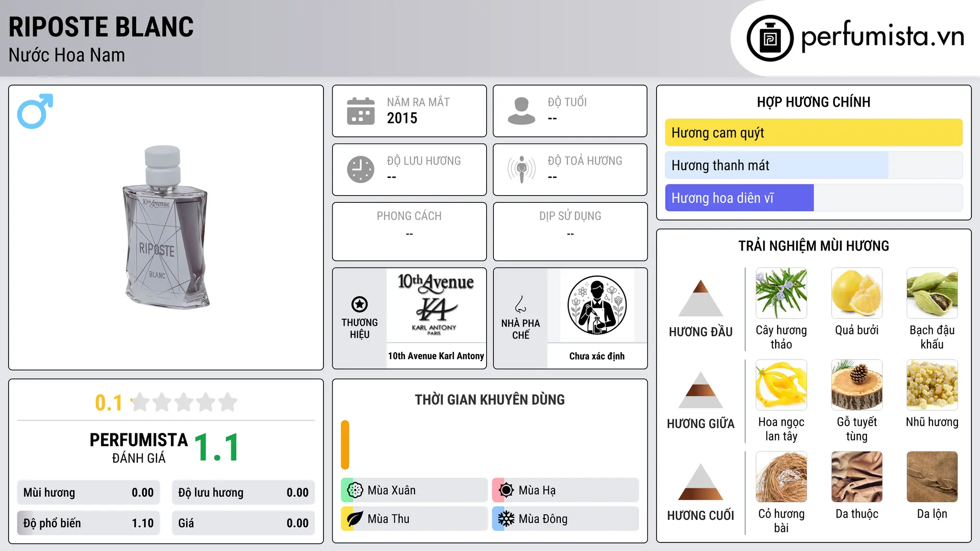Click the Mùi hương 0.00 score row

(89, 493)
